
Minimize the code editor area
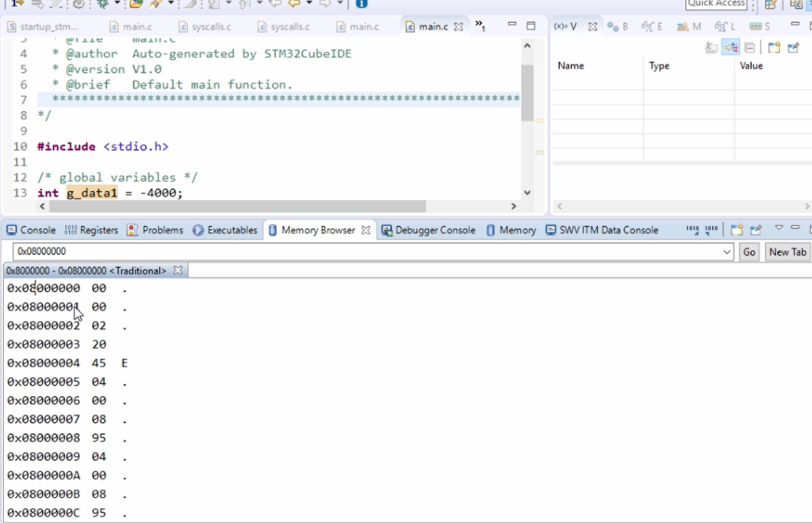[x=512, y=25]
